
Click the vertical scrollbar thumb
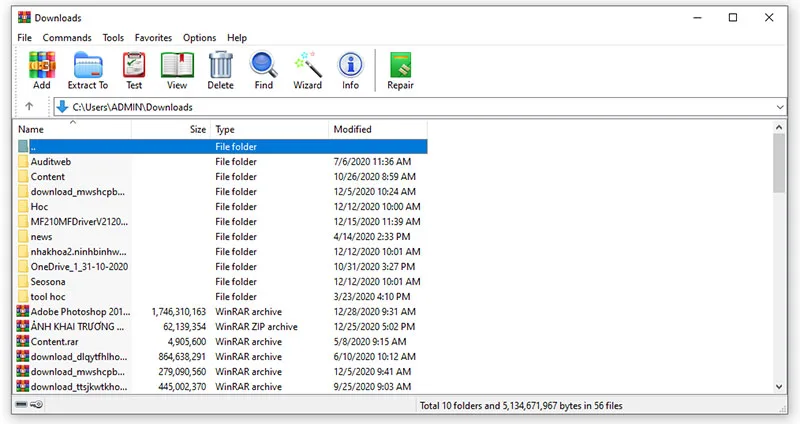(779, 163)
